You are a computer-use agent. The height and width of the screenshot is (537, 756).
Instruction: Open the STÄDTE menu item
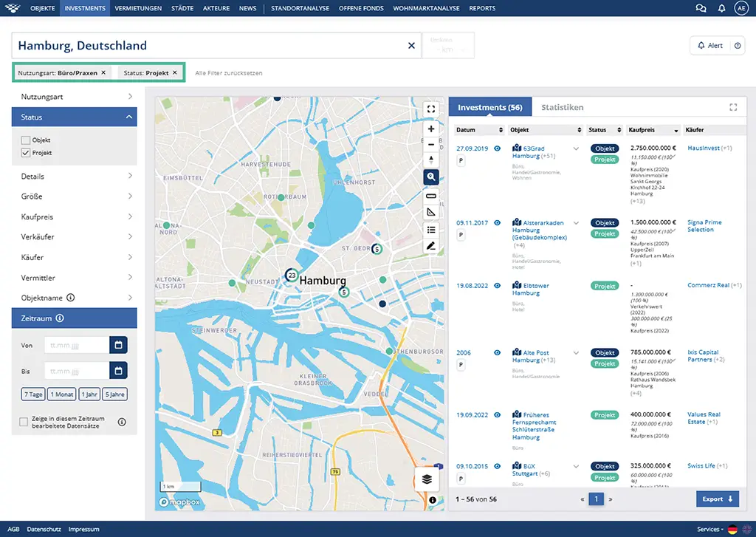pos(182,8)
